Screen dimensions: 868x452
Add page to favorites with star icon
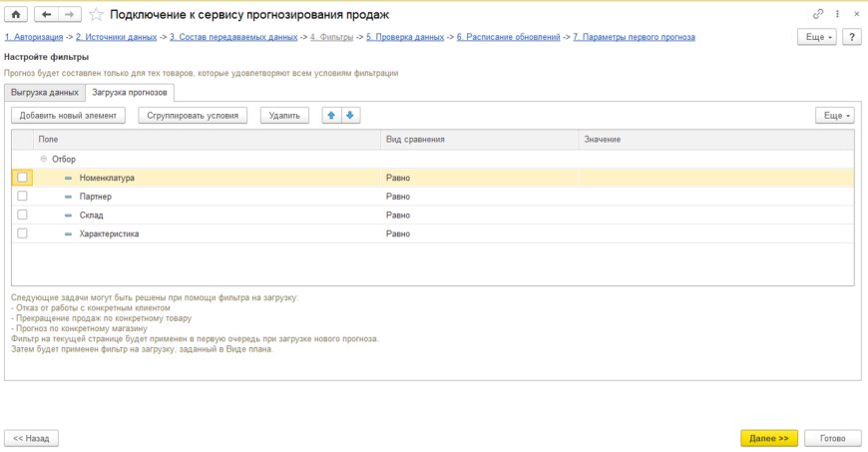pyautogui.click(x=96, y=15)
